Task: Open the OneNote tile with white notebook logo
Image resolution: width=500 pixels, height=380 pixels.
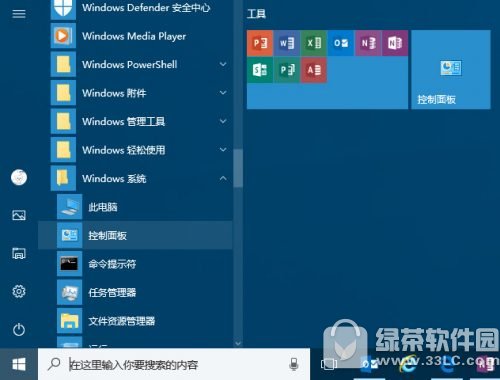Action: (395, 43)
